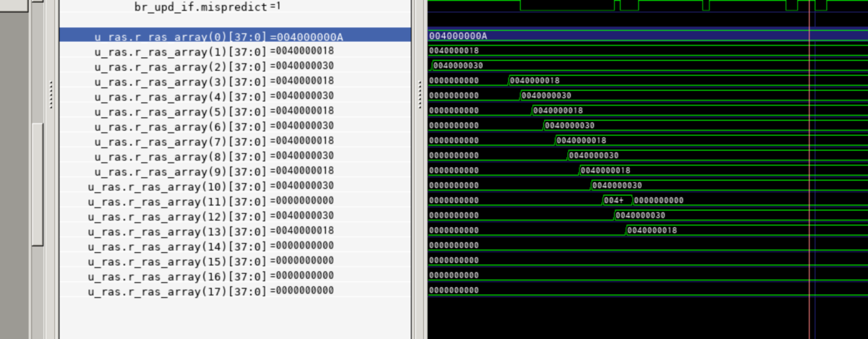
Task: Select signal u_ras.r_ras_array(5)[37:0]
Action: click(235, 111)
